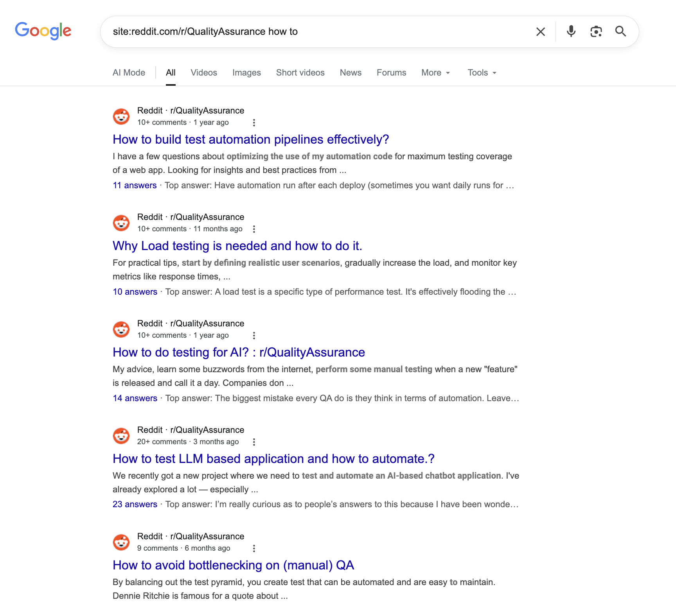
Task: Open three-dot menu for testing for AI result
Action: pyautogui.click(x=254, y=335)
